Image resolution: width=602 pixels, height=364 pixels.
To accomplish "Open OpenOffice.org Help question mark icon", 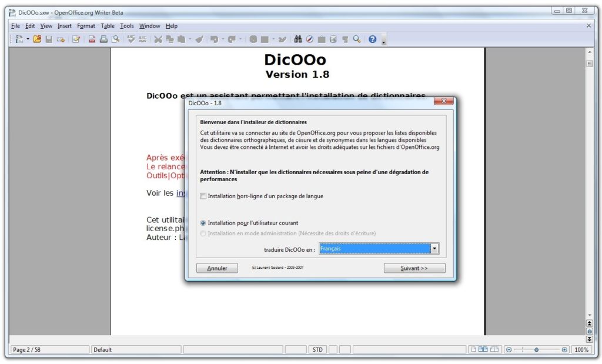I will coord(372,39).
